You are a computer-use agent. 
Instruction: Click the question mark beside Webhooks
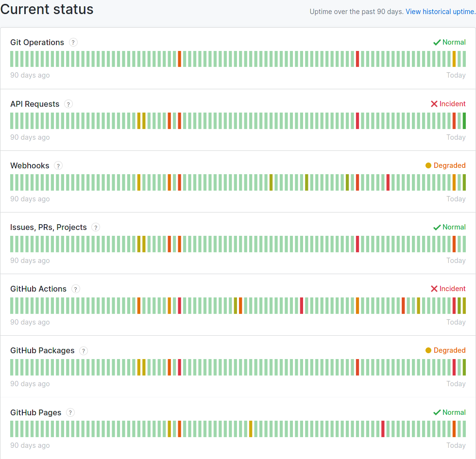click(58, 165)
